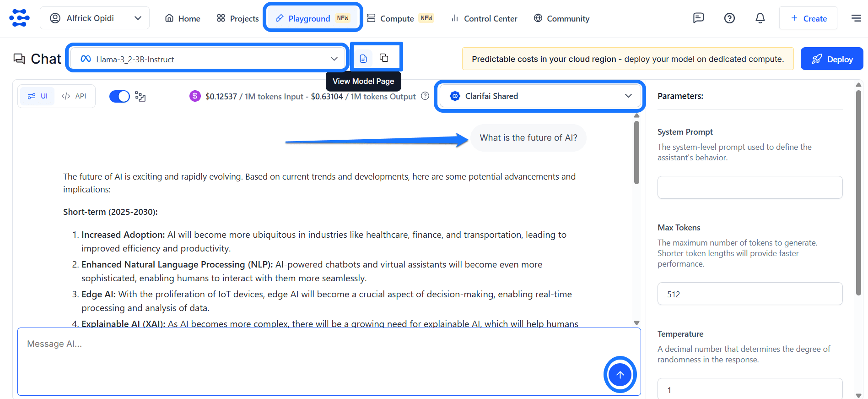Click the Clarifai logo icon
The width and height of the screenshot is (868, 399).
coord(19,18)
